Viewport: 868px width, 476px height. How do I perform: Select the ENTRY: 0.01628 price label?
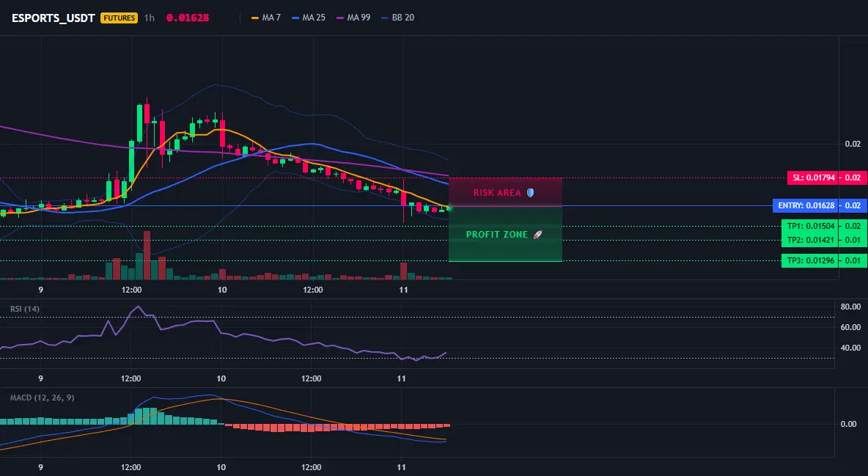(x=806, y=205)
